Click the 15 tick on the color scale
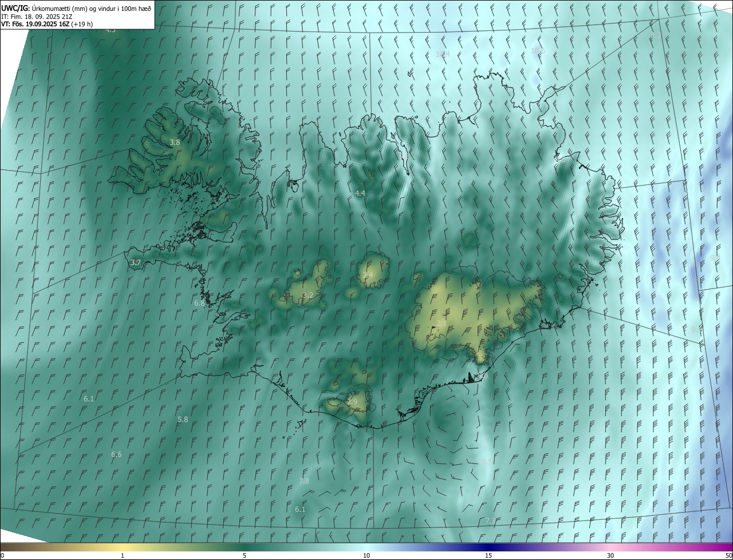Screen dimensions: 733x560 488,555
